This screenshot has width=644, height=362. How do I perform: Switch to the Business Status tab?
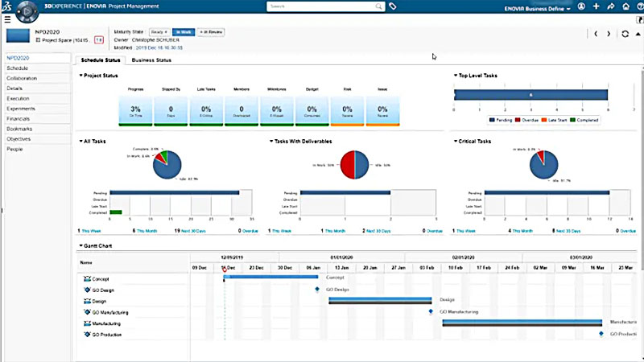point(151,60)
